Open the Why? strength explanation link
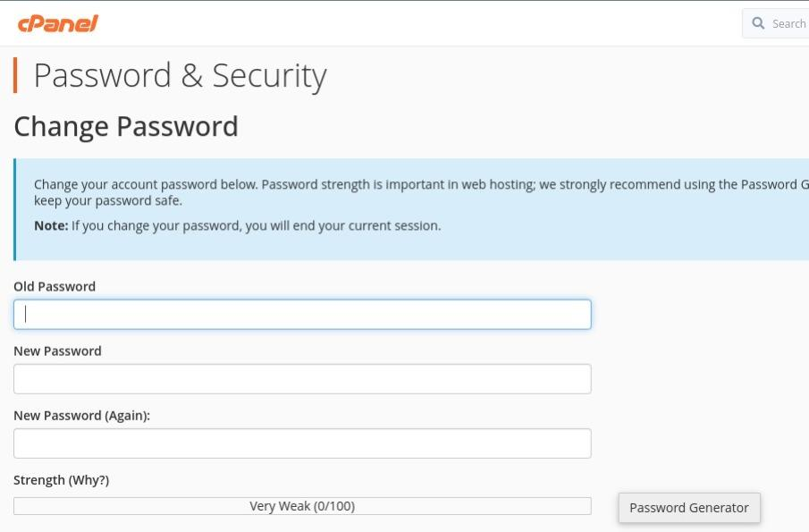The width and height of the screenshot is (809, 532). pyautogui.click(x=87, y=480)
